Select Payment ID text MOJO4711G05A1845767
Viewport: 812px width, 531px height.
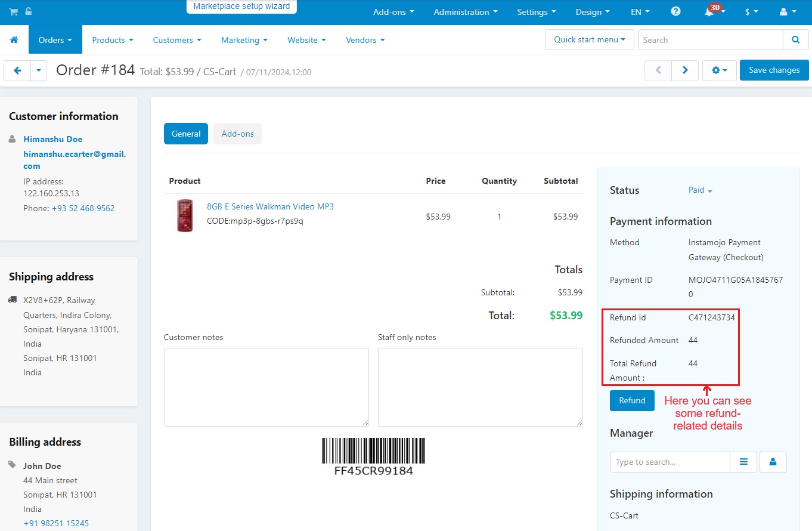tap(736, 287)
